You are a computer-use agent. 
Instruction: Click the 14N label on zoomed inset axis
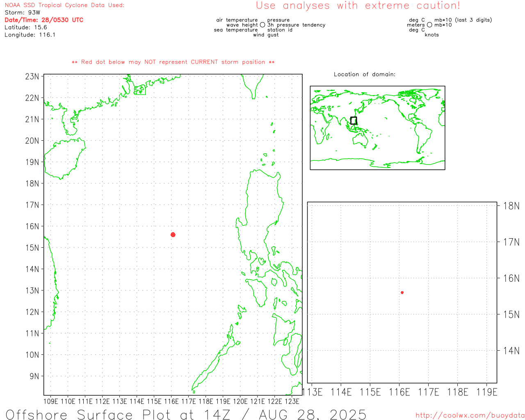511,351
